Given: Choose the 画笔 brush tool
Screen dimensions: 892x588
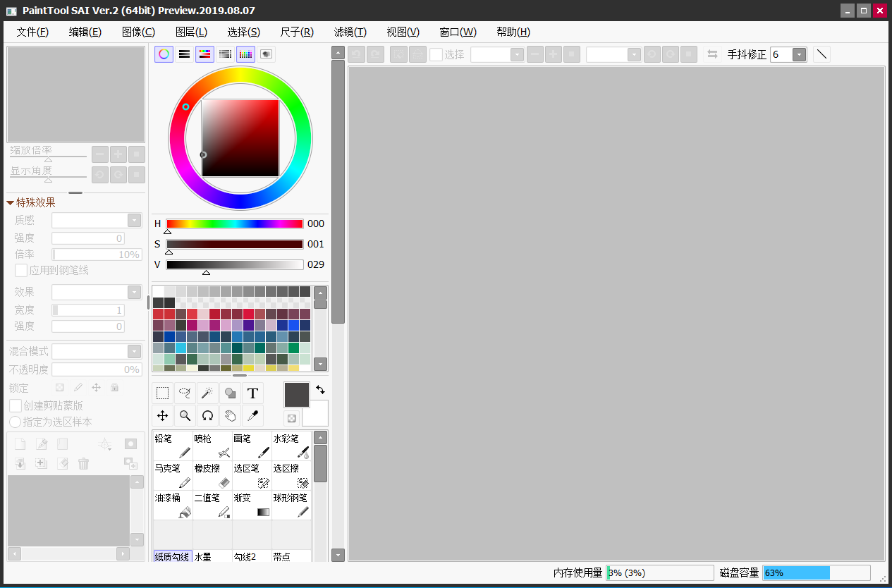Looking at the screenshot, I should tap(252, 446).
